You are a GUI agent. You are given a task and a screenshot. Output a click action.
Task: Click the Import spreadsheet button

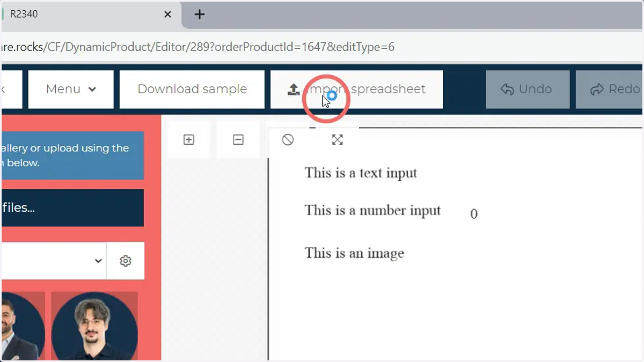[x=357, y=89]
